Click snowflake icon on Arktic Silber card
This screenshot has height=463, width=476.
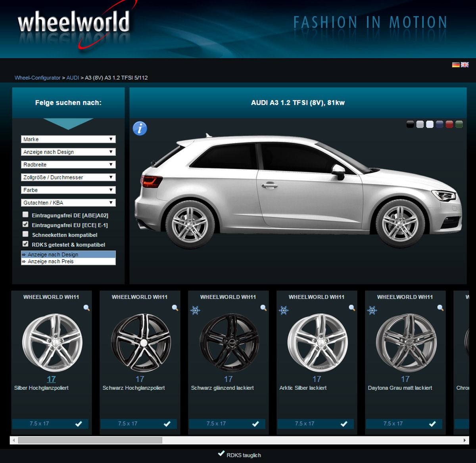[x=284, y=310]
